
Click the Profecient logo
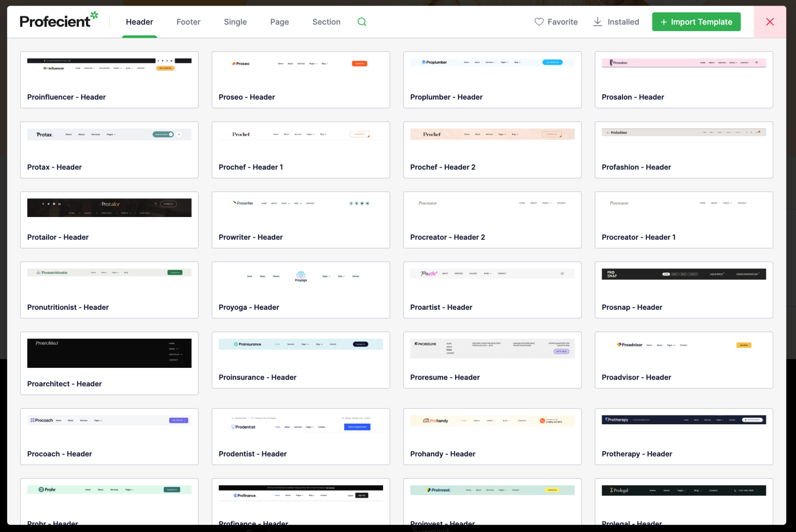click(x=58, y=20)
